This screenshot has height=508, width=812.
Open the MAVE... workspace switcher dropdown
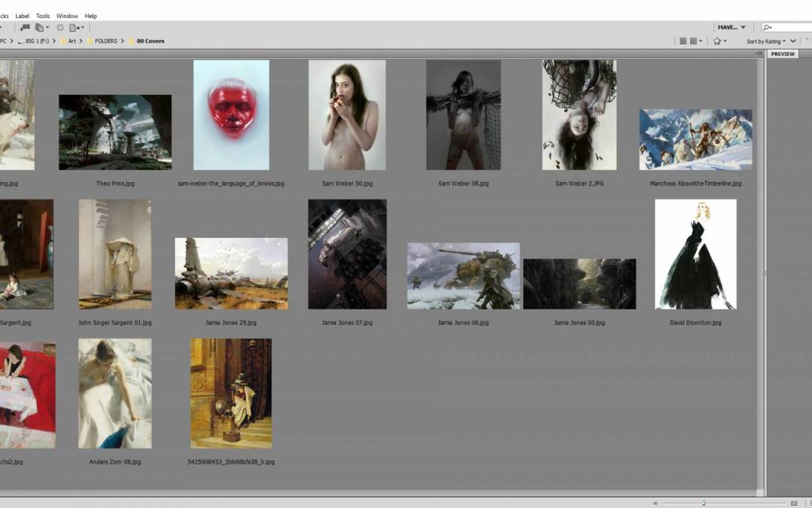(731, 28)
